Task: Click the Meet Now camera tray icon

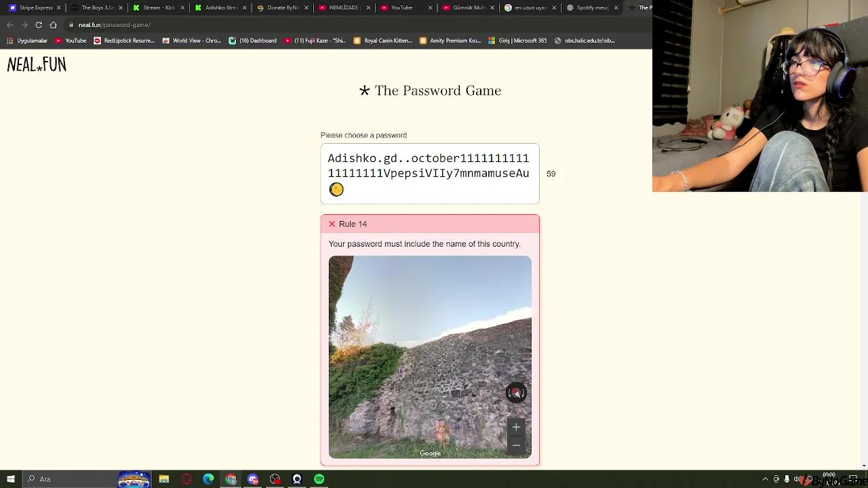Action: 776,479
